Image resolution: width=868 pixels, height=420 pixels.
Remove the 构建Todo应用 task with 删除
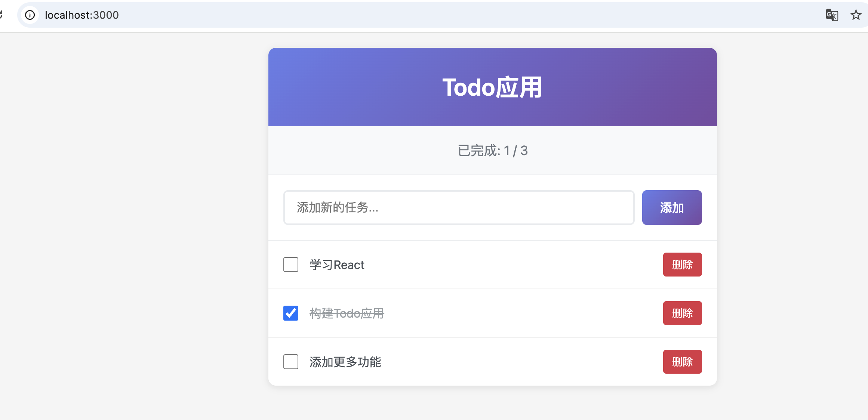[682, 313]
